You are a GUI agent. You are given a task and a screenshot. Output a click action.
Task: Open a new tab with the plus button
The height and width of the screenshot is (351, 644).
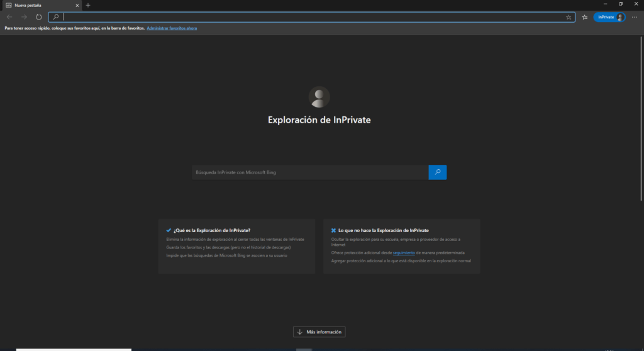pos(88,5)
